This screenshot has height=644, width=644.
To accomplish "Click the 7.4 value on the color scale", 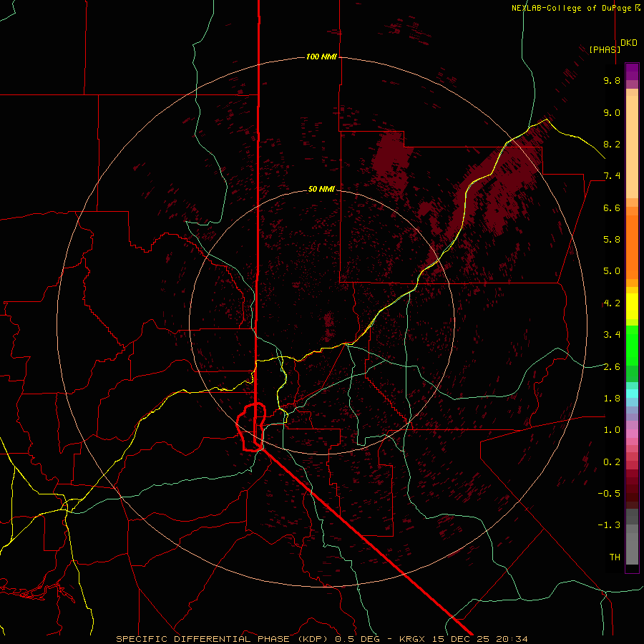I will point(612,176).
